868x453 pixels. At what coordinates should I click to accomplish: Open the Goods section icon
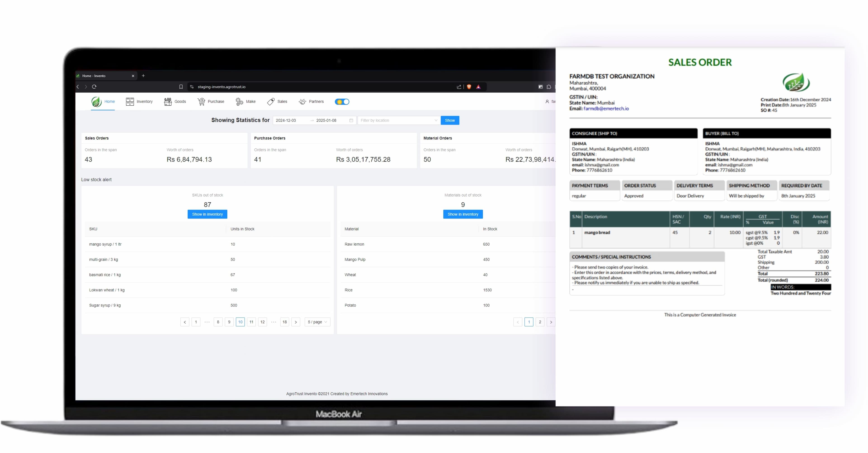[x=167, y=102]
